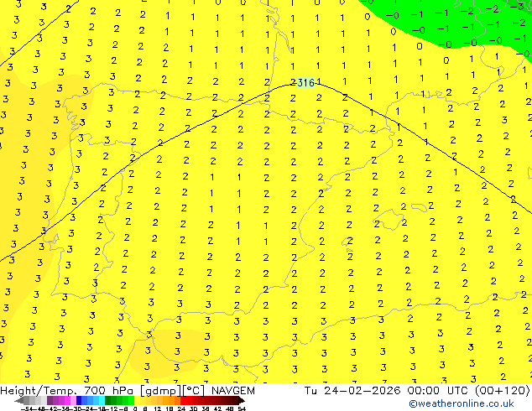Click the dark blue -30 legend swatch
Image resolution: width=532 pixels, height=411 pixels.
(x=79, y=400)
